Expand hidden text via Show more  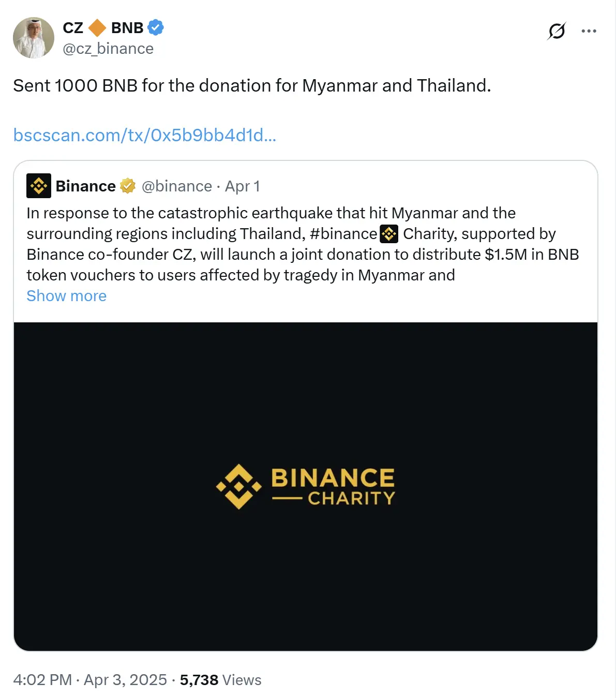point(66,295)
